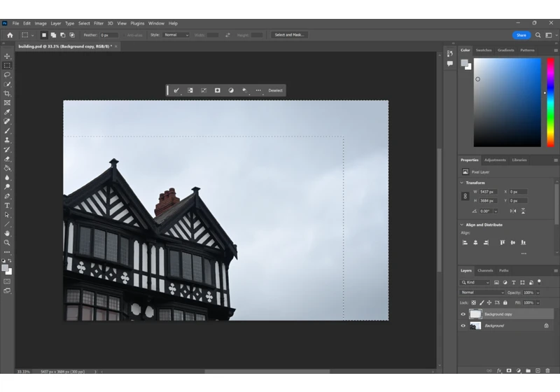Open the Select menu
Image resolution: width=560 pixels, height=392 pixels.
[x=84, y=24]
